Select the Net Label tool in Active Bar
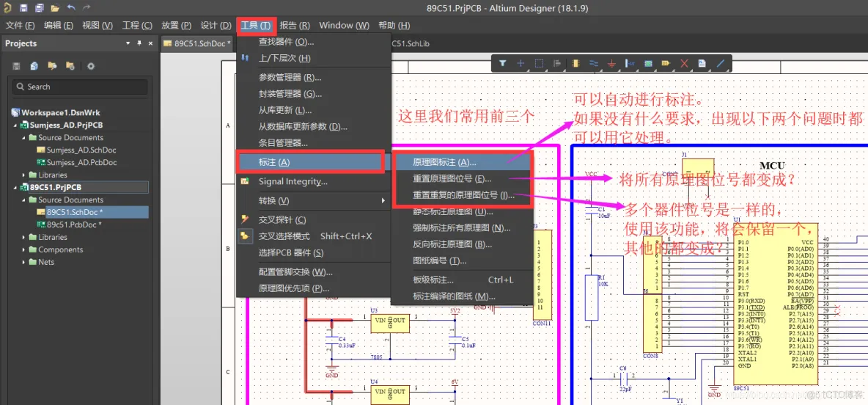Image resolution: width=868 pixels, height=405 pixels. click(x=630, y=64)
